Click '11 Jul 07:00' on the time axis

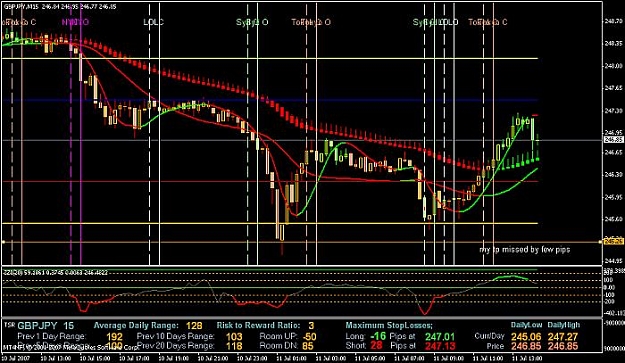tap(408, 358)
